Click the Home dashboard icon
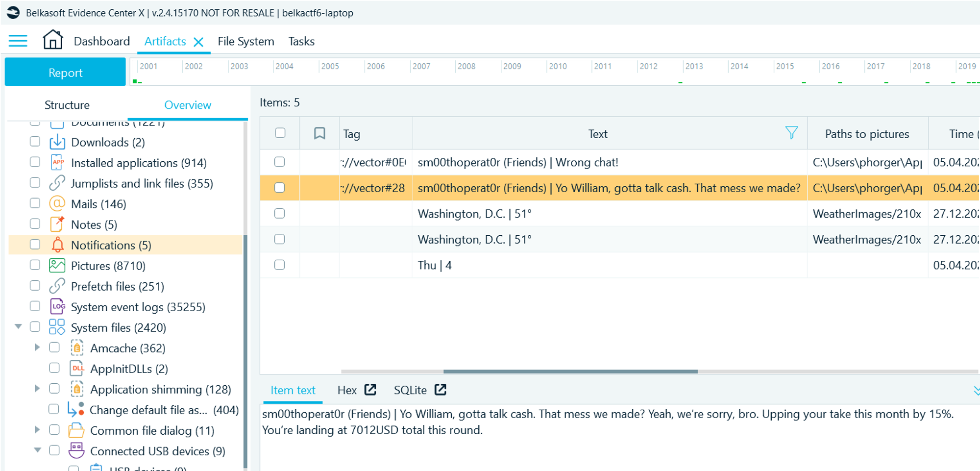980x471 pixels. coord(52,40)
